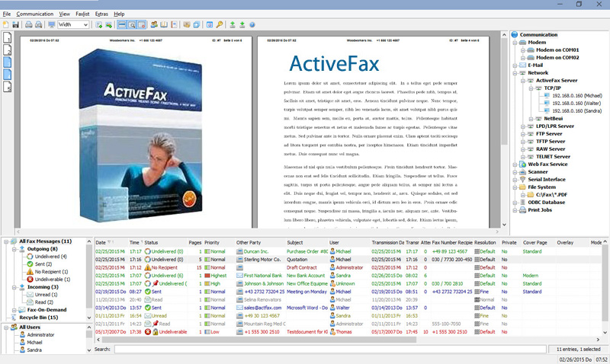Open the View menu
Viewport: 610px width, 364px height.
(x=65, y=14)
